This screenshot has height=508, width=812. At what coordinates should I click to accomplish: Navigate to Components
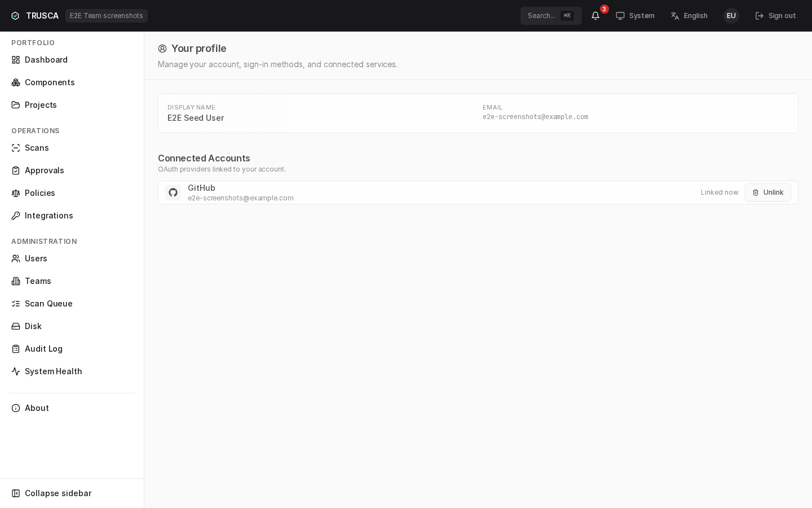72,82
